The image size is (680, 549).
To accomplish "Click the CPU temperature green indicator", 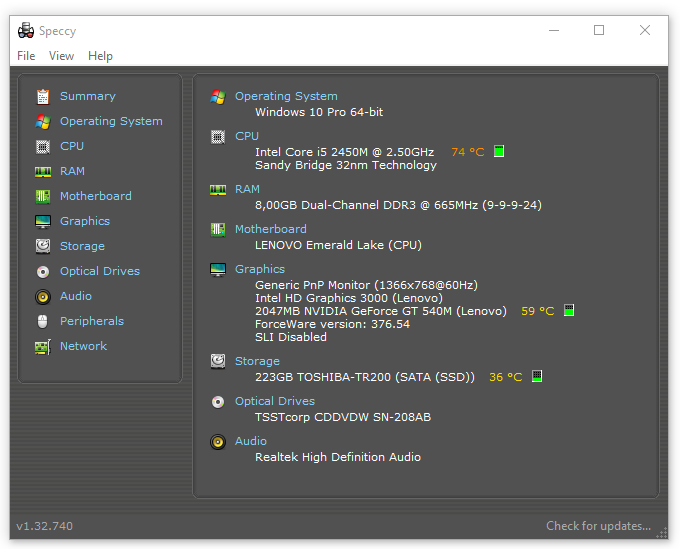I will (499, 152).
